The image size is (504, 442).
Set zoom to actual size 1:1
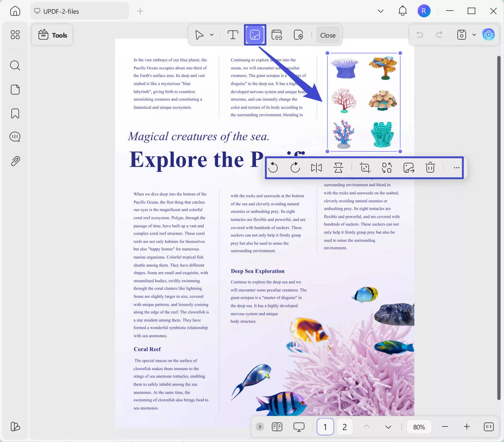[488, 427]
